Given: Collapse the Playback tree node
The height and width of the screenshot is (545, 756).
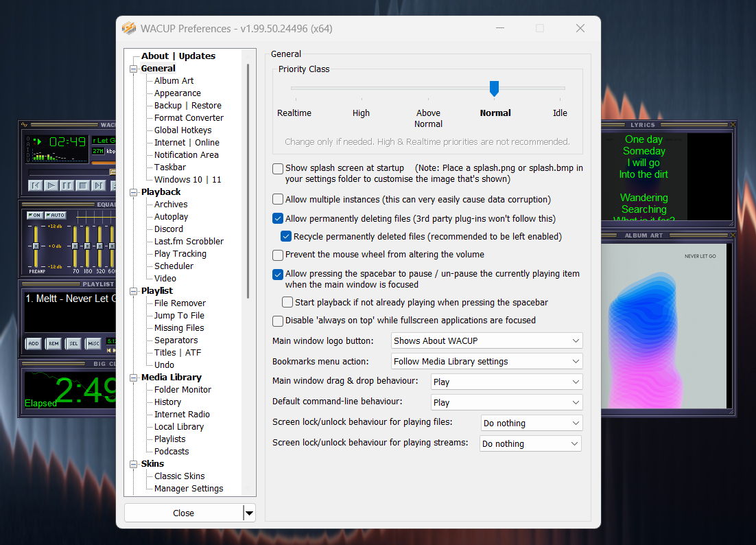Looking at the screenshot, I should pyautogui.click(x=134, y=192).
